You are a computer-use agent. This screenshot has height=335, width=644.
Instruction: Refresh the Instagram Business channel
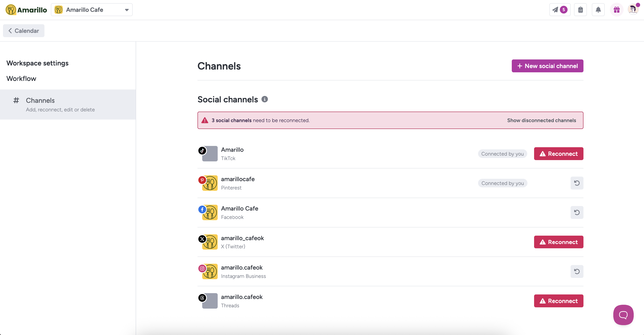tap(577, 271)
